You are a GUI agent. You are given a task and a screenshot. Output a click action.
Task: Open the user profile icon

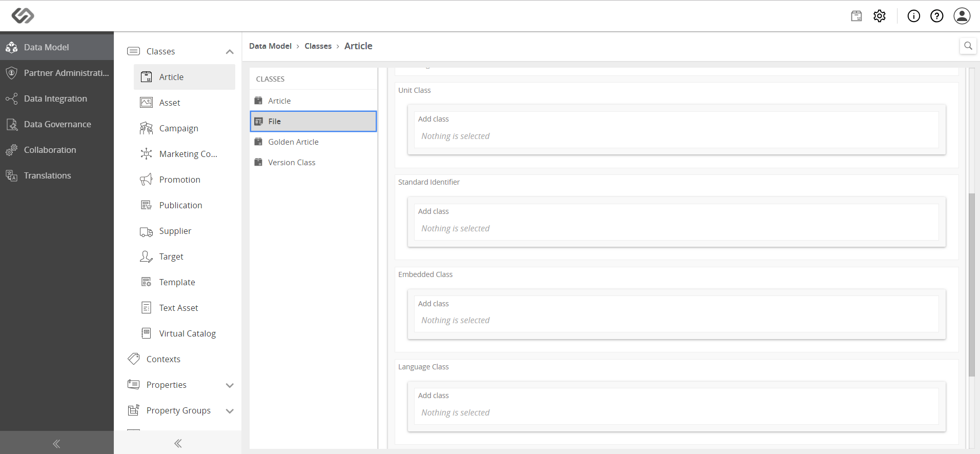point(962,16)
